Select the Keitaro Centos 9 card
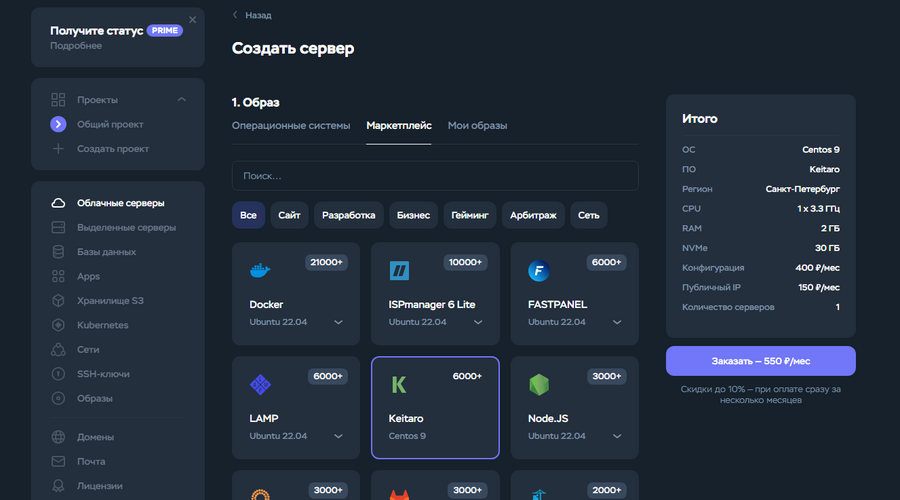 (x=435, y=408)
